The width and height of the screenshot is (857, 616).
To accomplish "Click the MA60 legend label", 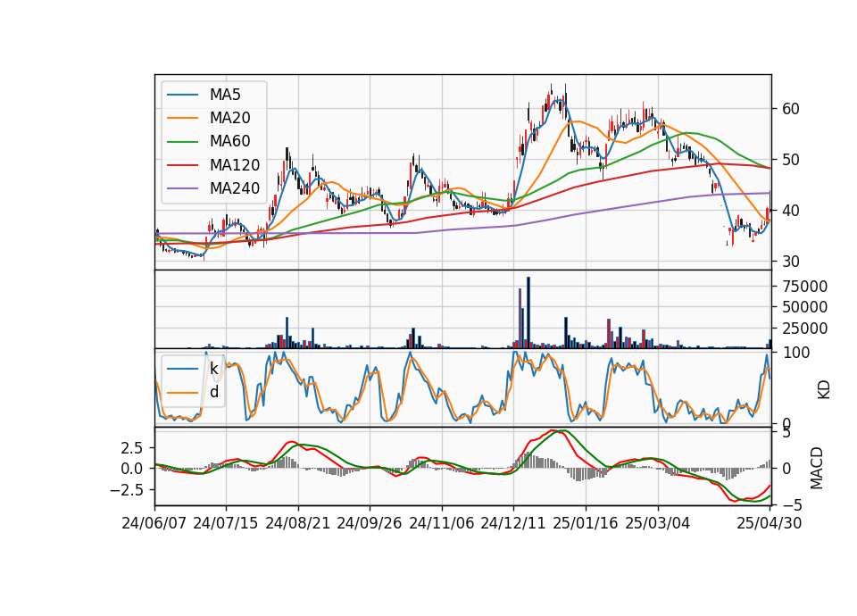I will (x=229, y=141).
